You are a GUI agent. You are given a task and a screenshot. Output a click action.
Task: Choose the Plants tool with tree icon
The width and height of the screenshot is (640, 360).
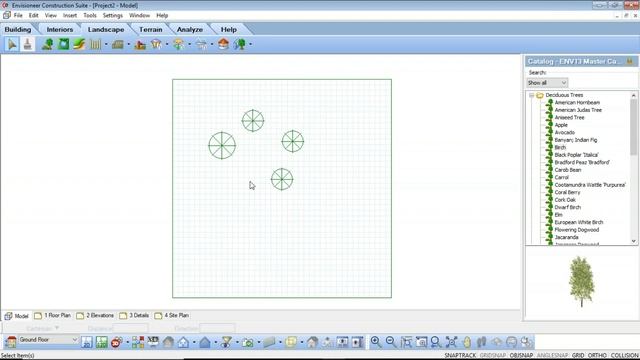point(47,44)
